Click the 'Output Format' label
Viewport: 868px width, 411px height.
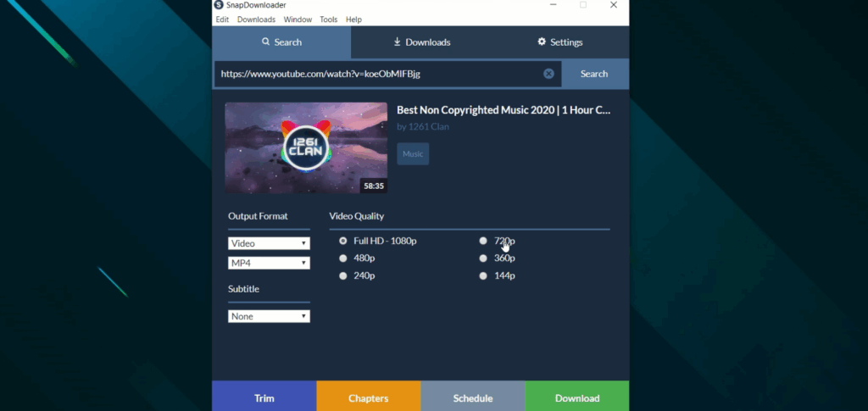coord(258,216)
